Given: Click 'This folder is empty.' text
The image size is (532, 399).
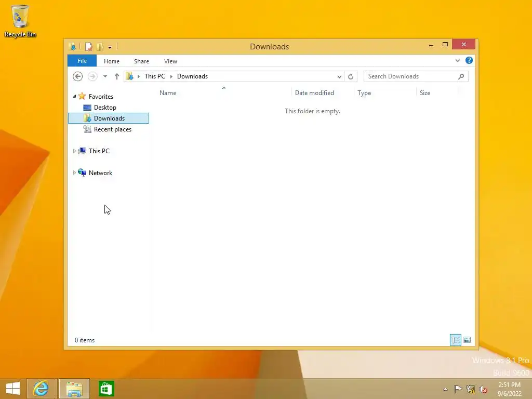Looking at the screenshot, I should pyautogui.click(x=312, y=111).
